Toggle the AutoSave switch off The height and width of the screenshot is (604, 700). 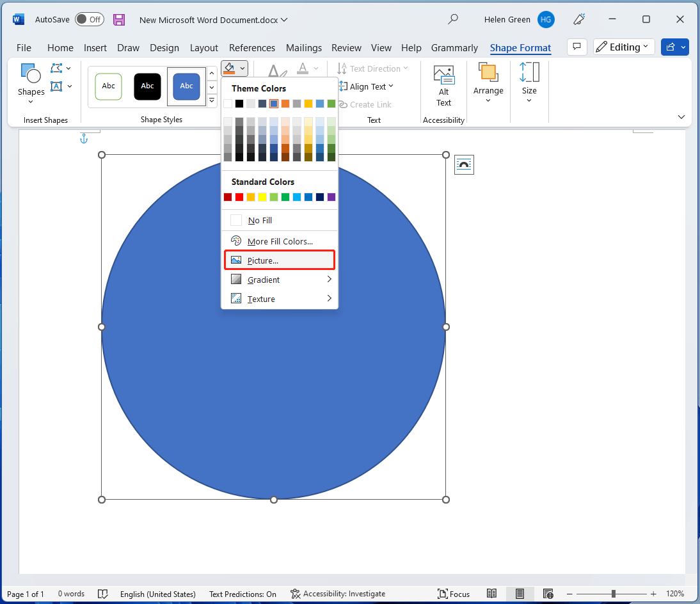(89, 19)
